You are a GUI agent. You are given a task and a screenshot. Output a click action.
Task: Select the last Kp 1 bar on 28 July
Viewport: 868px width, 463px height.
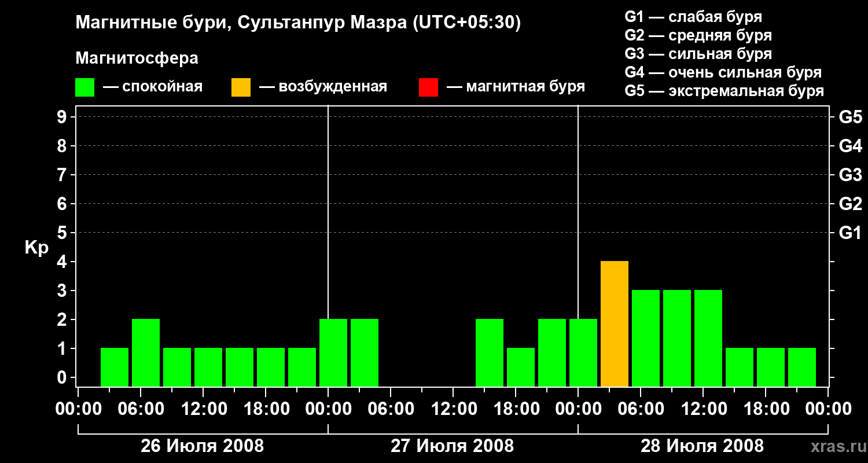point(802,368)
